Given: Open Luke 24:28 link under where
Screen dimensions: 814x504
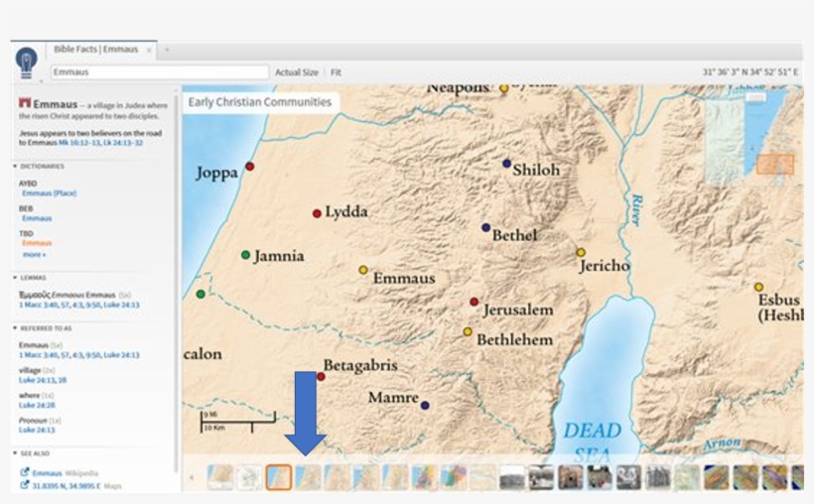Looking at the screenshot, I should pos(37,405).
